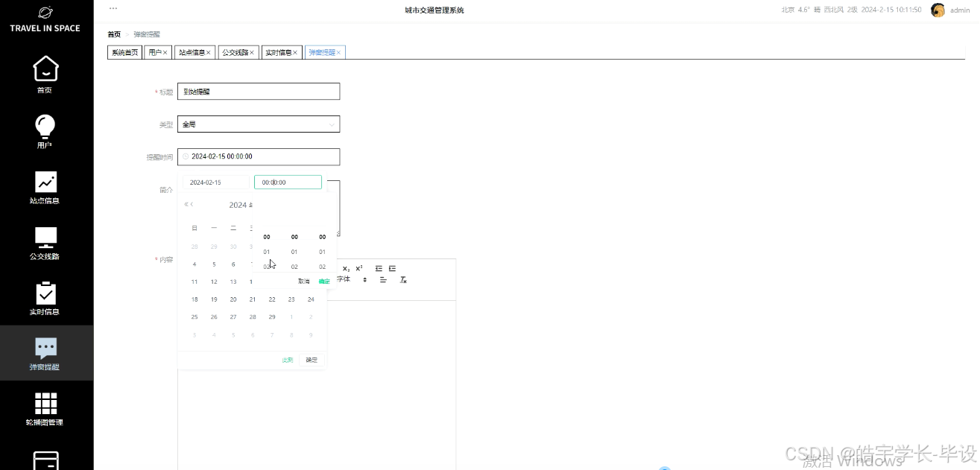Clear text formatting in editor toolbar
Image resolution: width=980 pixels, height=470 pixels.
[403, 280]
